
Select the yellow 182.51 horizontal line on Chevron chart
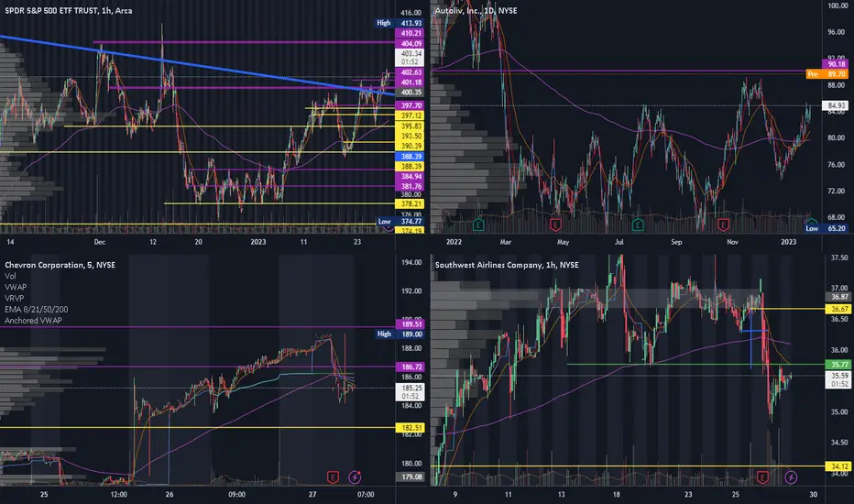pyautogui.click(x=198, y=428)
